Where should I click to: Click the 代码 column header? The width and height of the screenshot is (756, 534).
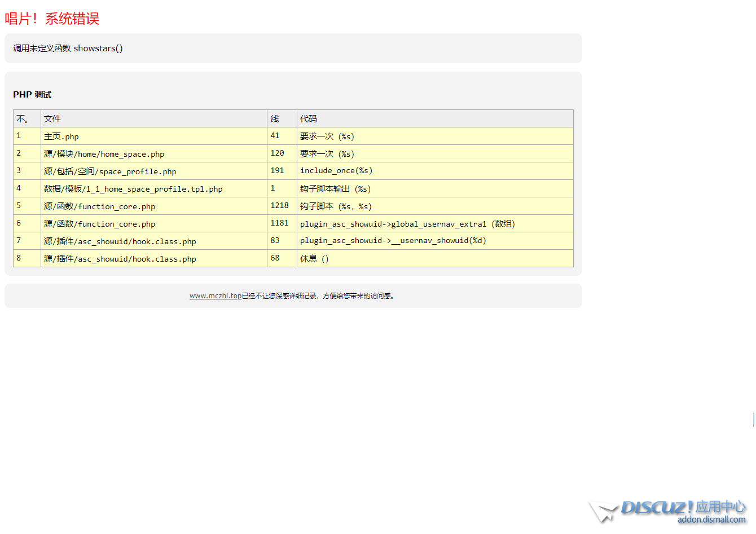coord(435,118)
